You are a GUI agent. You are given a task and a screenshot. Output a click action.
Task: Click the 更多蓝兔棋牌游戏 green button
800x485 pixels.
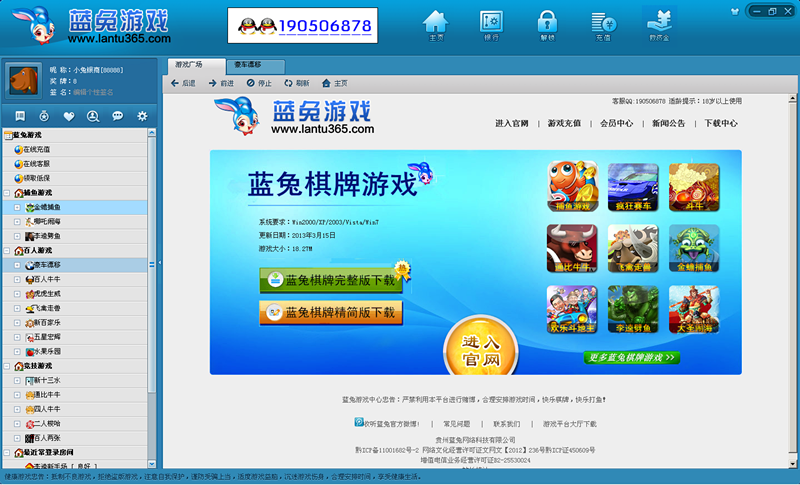632,358
